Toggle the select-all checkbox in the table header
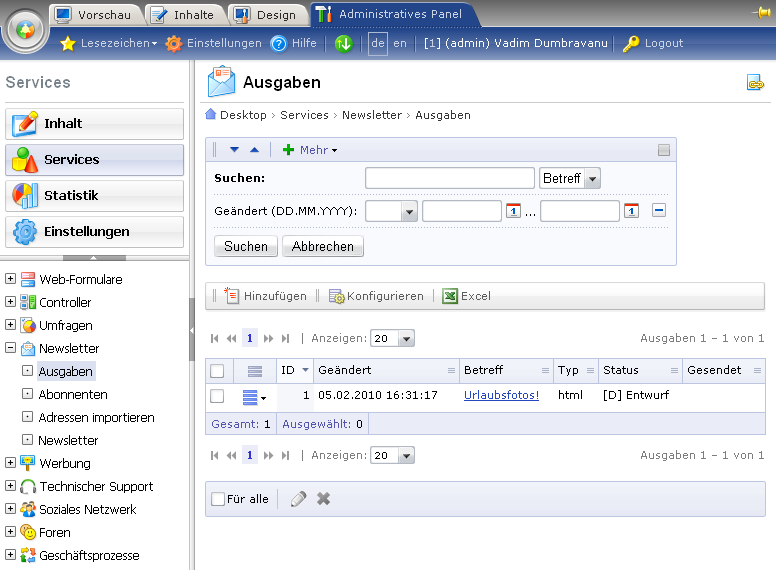The height and width of the screenshot is (570, 776). point(217,371)
